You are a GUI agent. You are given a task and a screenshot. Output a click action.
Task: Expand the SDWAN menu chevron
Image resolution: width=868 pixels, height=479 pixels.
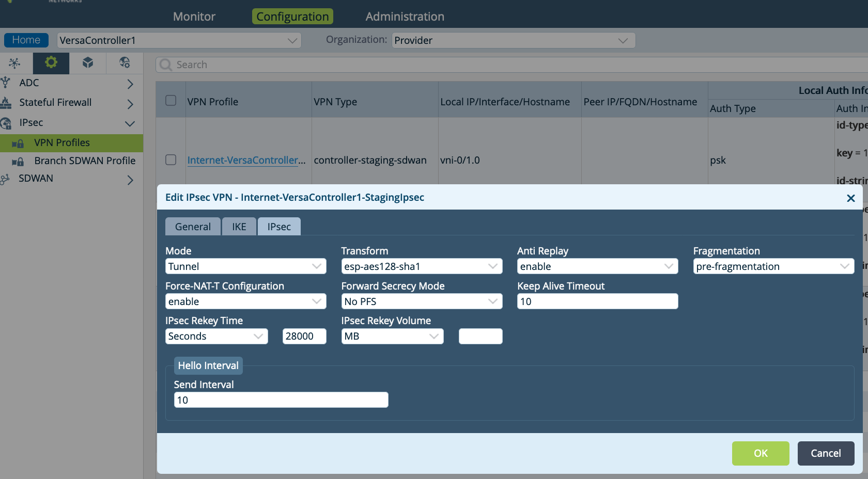pos(130,180)
